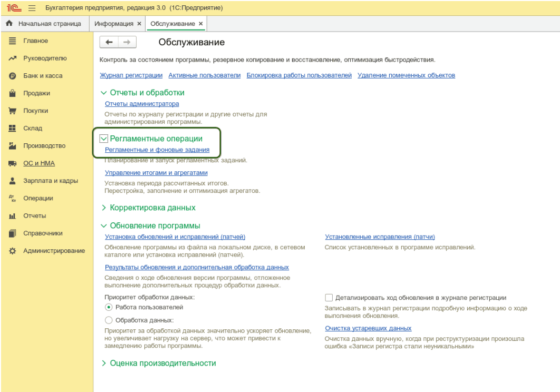Open Активные пользователи link
The width and height of the screenshot is (560, 392).
[204, 75]
